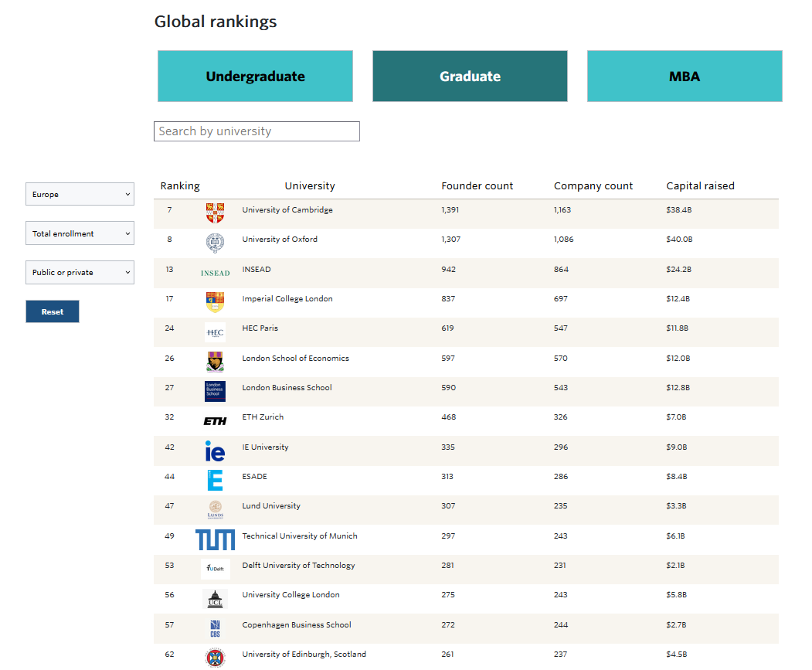The height and width of the screenshot is (670, 812).
Task: Click the blue ie University logo
Action: [215, 451]
